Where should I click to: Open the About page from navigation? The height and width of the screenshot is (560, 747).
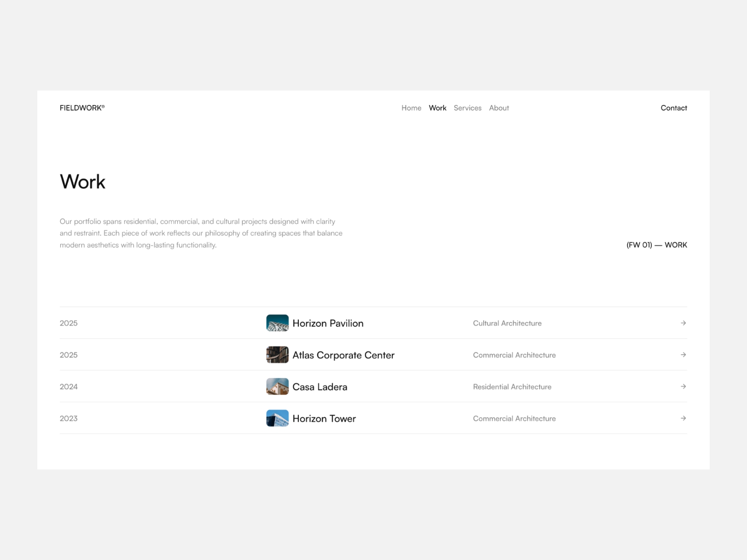coord(499,108)
